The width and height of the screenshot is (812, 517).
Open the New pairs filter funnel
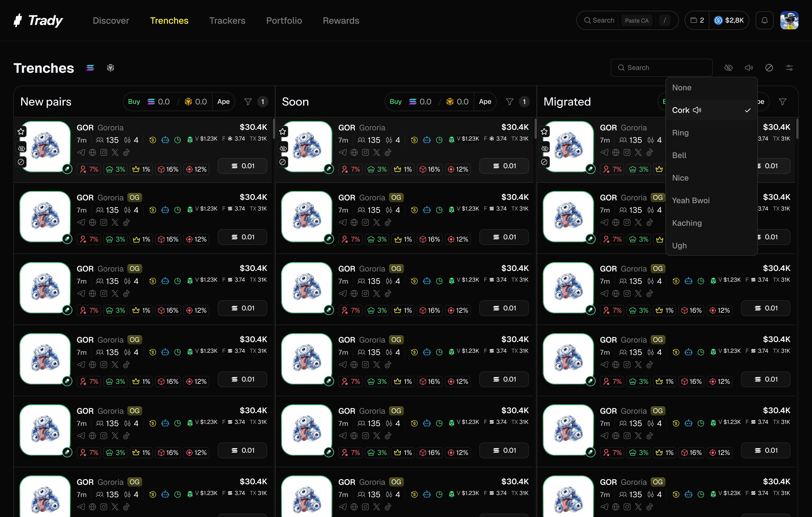point(248,102)
